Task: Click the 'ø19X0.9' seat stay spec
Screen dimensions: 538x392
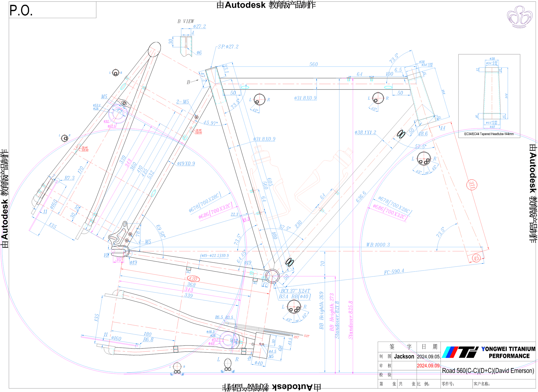Action: click(x=186, y=163)
